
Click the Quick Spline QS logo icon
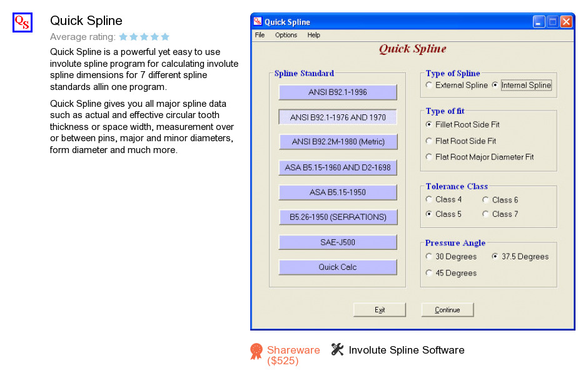(x=23, y=22)
